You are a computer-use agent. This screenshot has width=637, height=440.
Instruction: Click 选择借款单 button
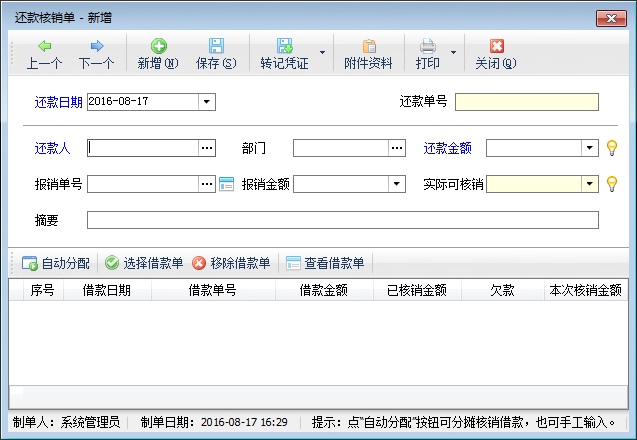point(143,264)
